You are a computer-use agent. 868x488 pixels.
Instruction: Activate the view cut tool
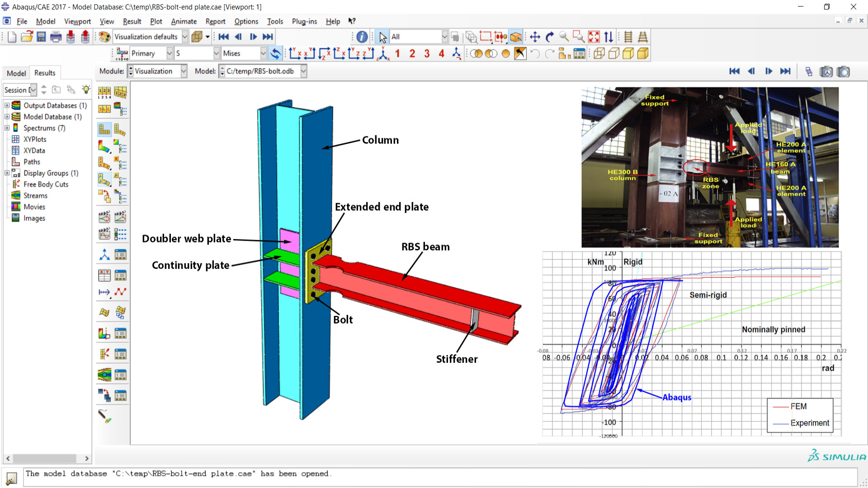click(104, 334)
